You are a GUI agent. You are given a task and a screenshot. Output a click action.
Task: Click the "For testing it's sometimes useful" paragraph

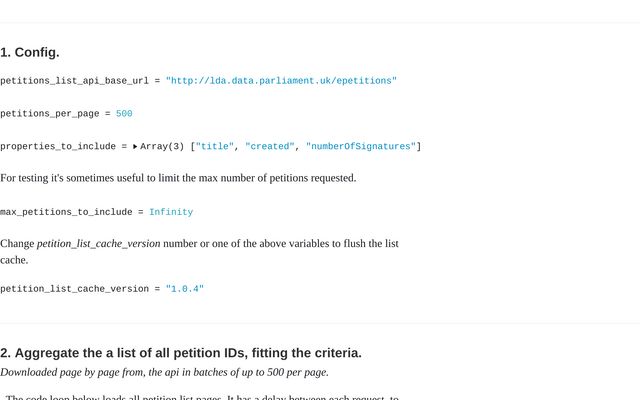(178, 178)
